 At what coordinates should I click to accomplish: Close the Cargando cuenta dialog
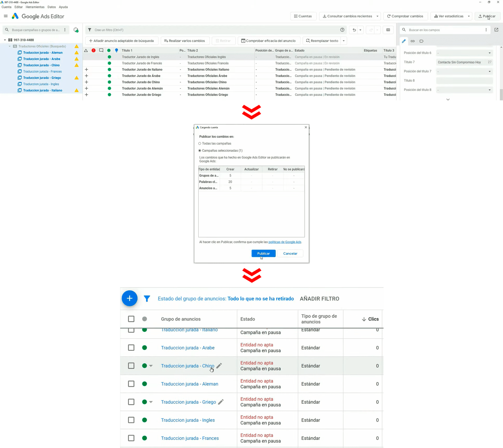[306, 127]
